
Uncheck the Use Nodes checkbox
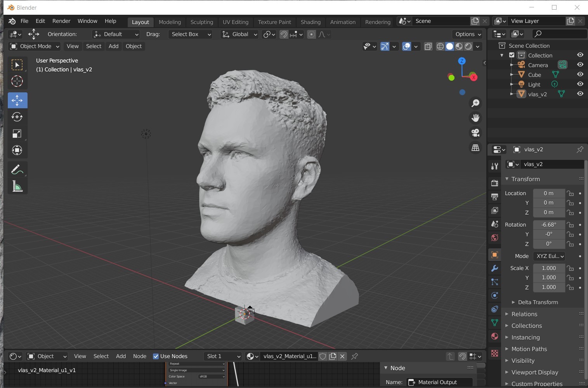[x=156, y=356]
